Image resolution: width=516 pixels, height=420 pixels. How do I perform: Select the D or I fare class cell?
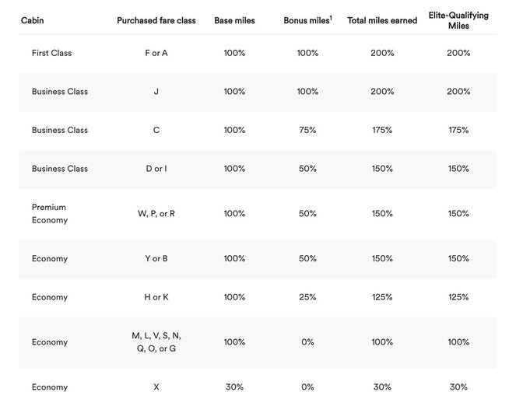tap(156, 169)
